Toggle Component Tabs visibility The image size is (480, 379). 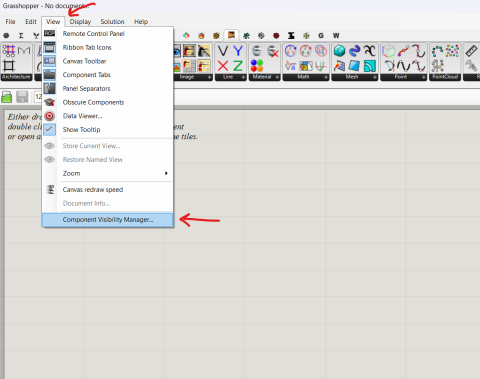(107, 75)
